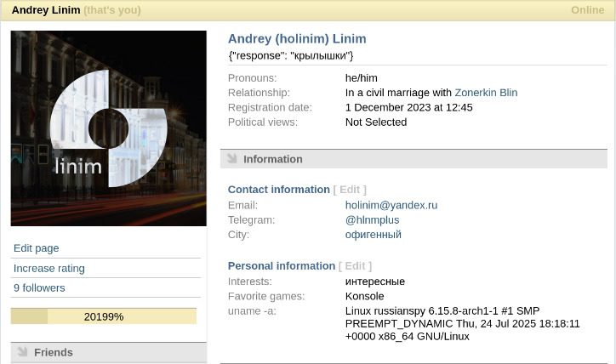Viewport: 616px width, 364px height.
Task: Click the 20199% rating progress bar
Action: point(104,316)
